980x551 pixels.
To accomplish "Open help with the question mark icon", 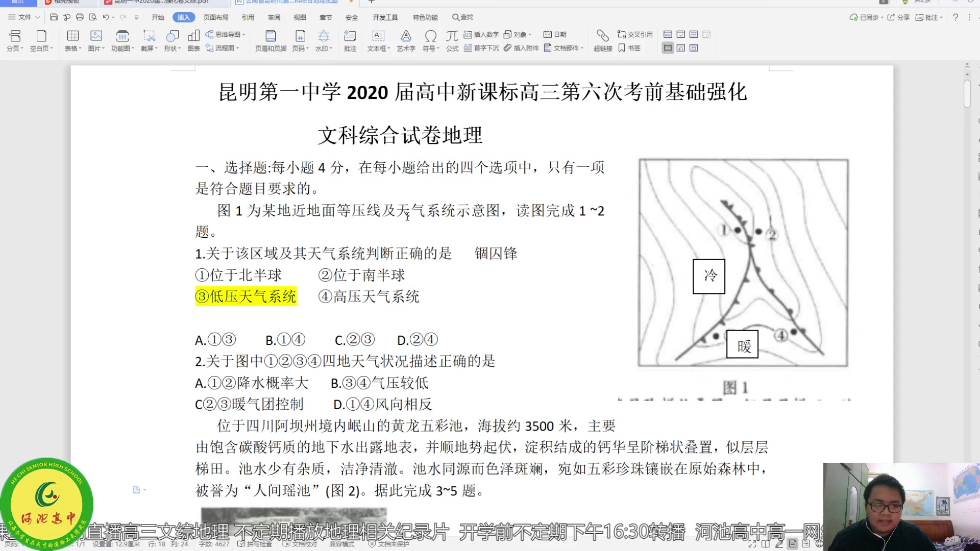I will [x=955, y=17].
